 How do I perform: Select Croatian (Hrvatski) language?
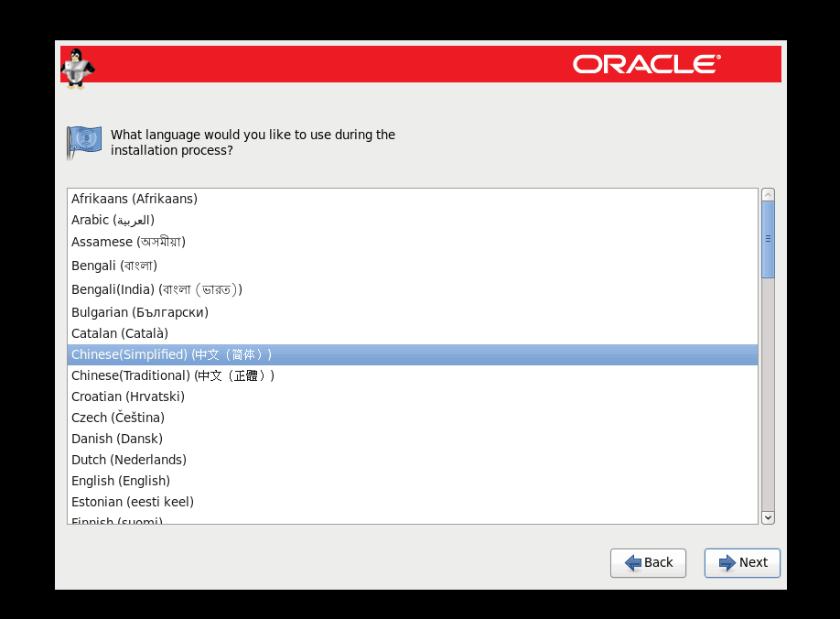(128, 396)
